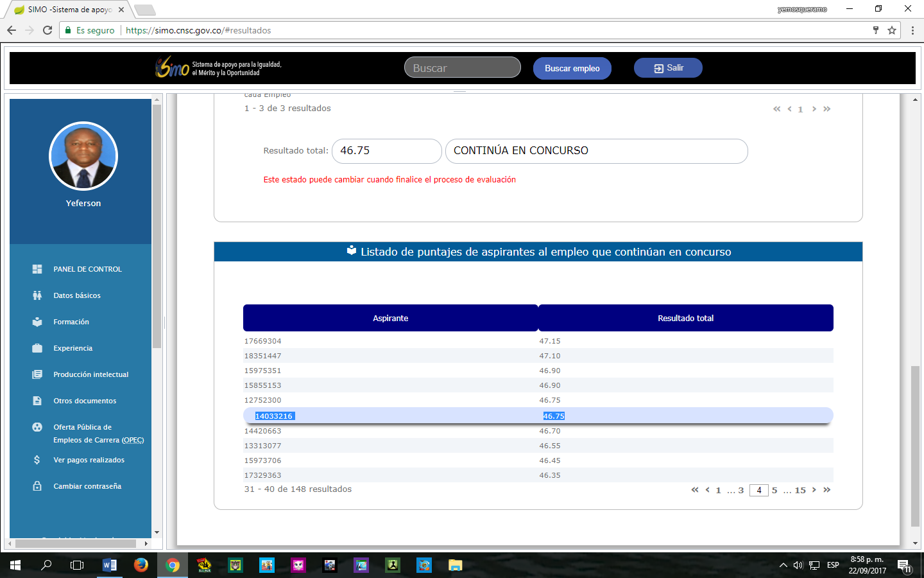Open Word from the Windows taskbar
The image size is (924, 578).
[x=110, y=565]
